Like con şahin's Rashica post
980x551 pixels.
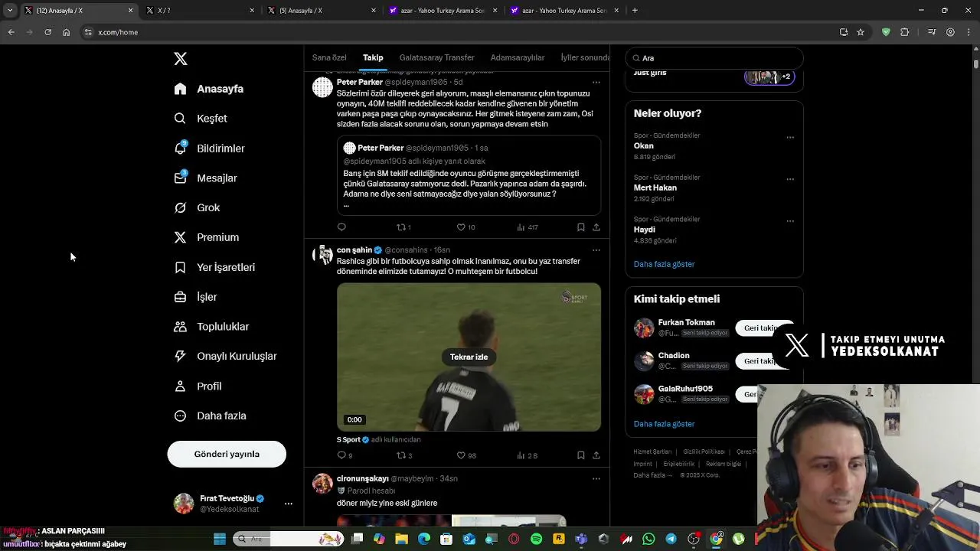point(465,455)
